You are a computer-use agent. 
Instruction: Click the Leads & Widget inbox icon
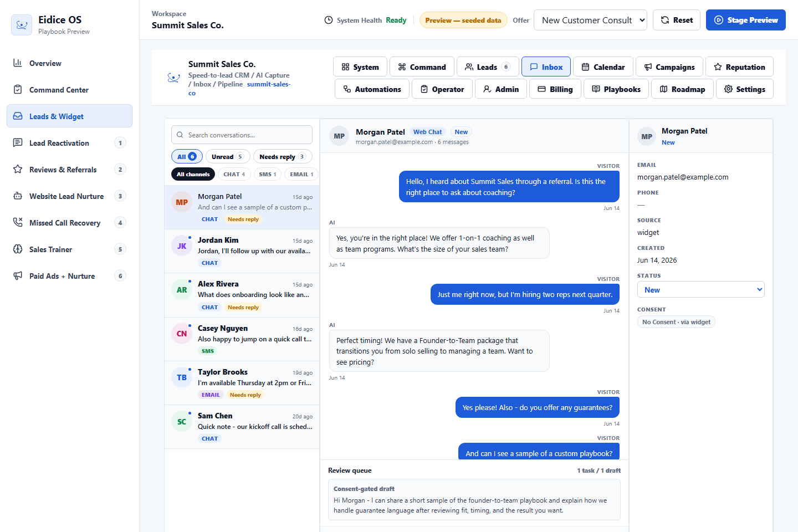point(18,116)
